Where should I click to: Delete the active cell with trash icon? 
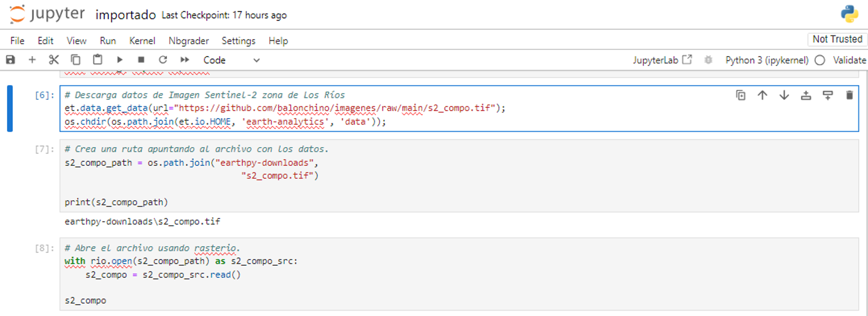click(x=849, y=95)
